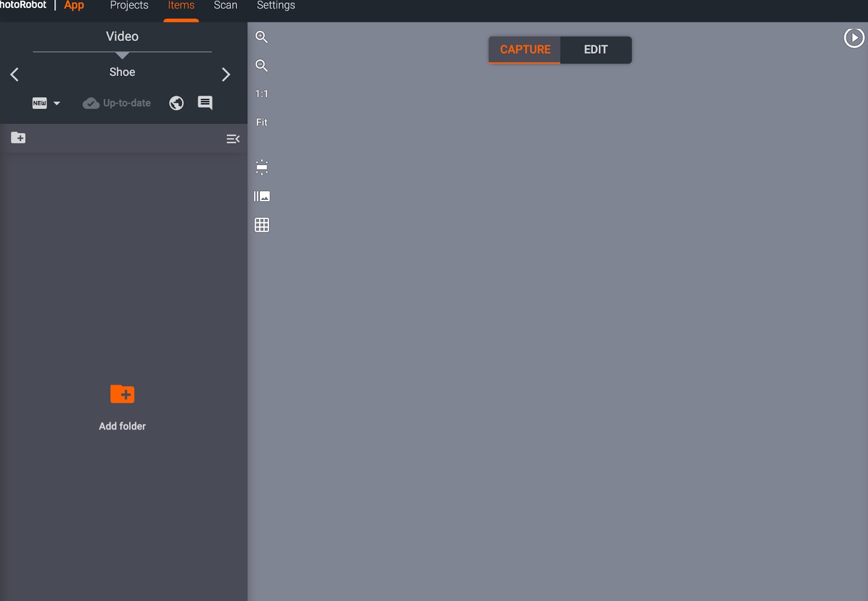Image resolution: width=868 pixels, height=601 pixels.
Task: Start turntable spin with the play control
Action: 855,37
